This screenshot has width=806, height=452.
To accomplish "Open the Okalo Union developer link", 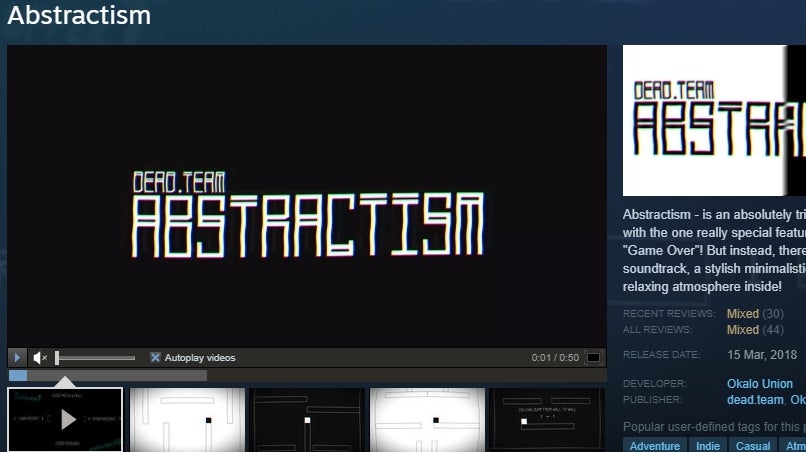I will (x=760, y=384).
